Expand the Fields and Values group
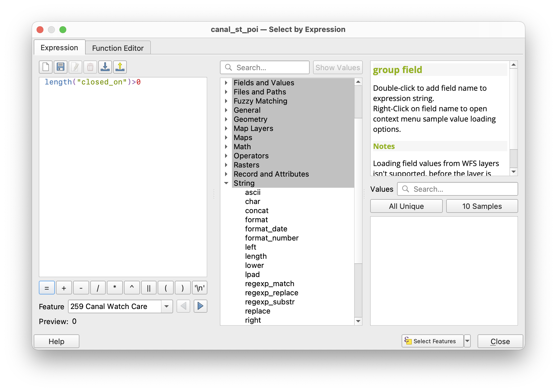The image size is (557, 392). (x=226, y=83)
